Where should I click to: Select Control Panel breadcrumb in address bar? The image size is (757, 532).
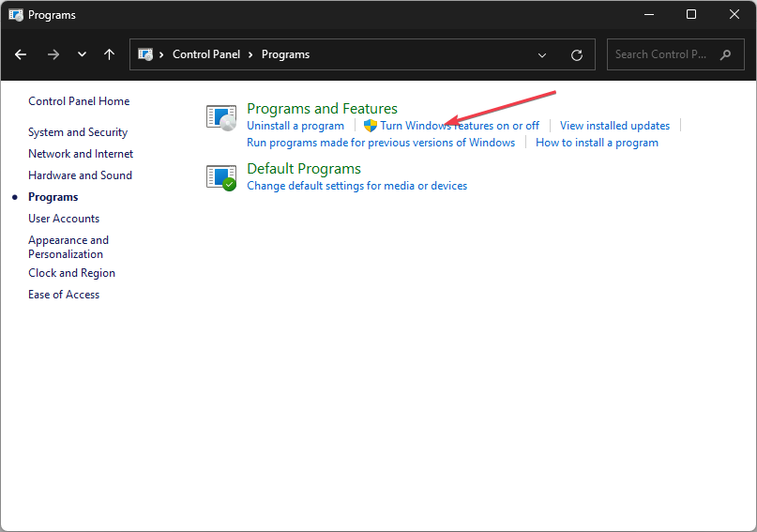pyautogui.click(x=206, y=54)
